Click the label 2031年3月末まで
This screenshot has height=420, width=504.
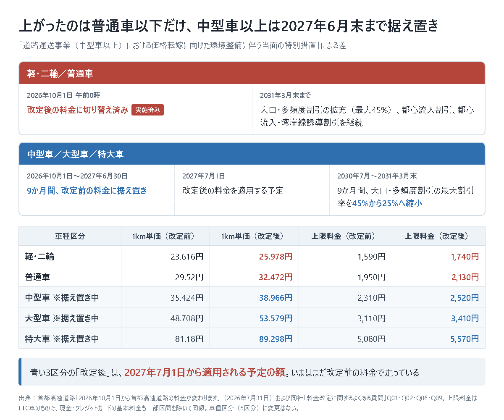285,95
